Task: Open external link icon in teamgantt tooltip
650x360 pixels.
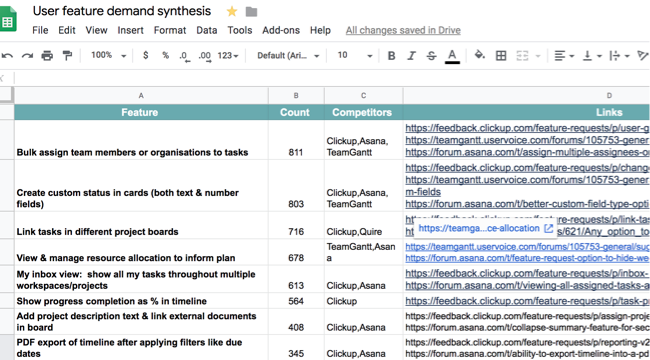Action: coord(548,228)
